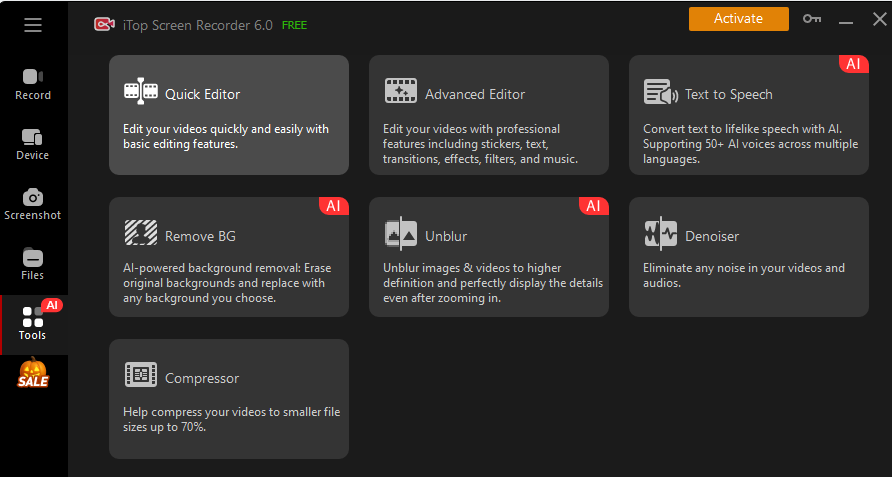
Task: Click the key license icon
Action: (x=811, y=20)
